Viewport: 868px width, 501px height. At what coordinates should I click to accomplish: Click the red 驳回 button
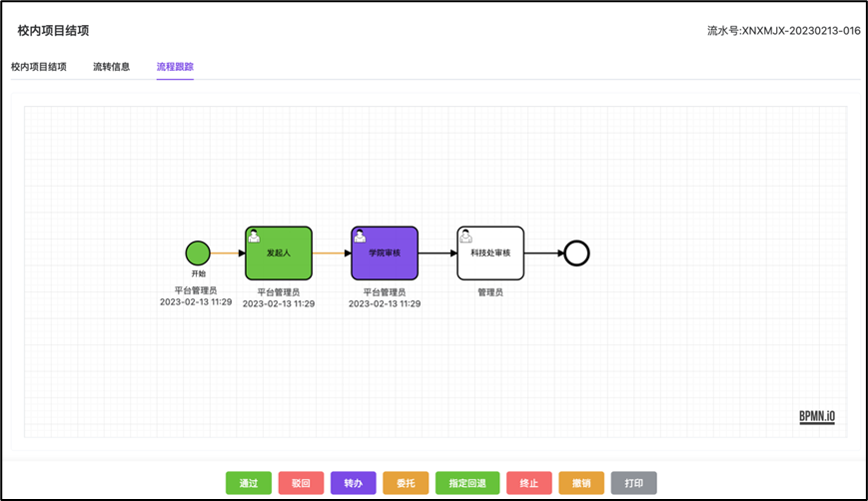(301, 483)
